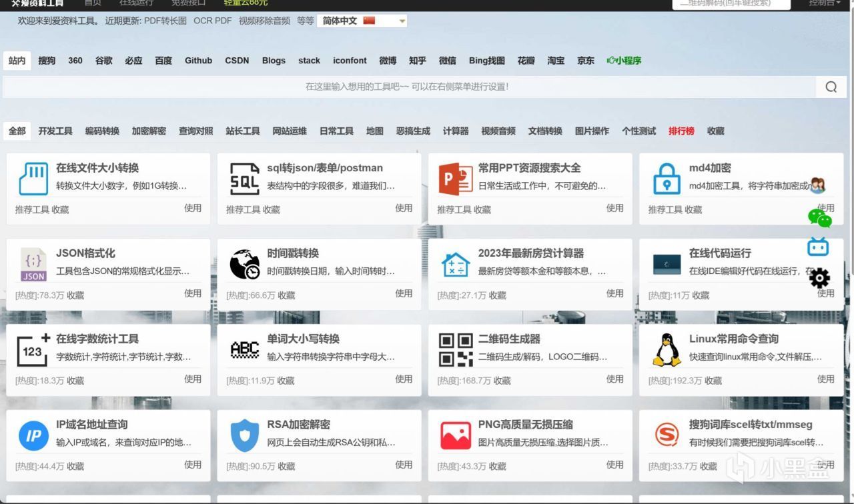Click the dark screen icon for 在线代码运行
The height and width of the screenshot is (504, 854).
667,264
